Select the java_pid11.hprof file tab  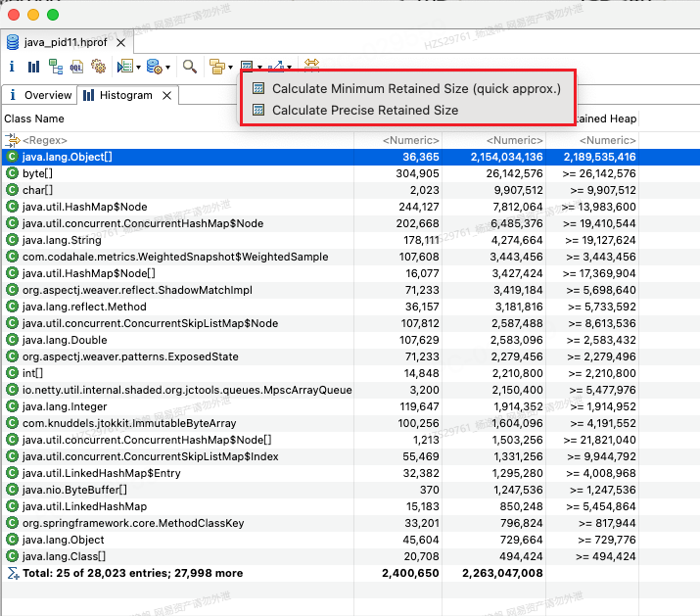66,42
